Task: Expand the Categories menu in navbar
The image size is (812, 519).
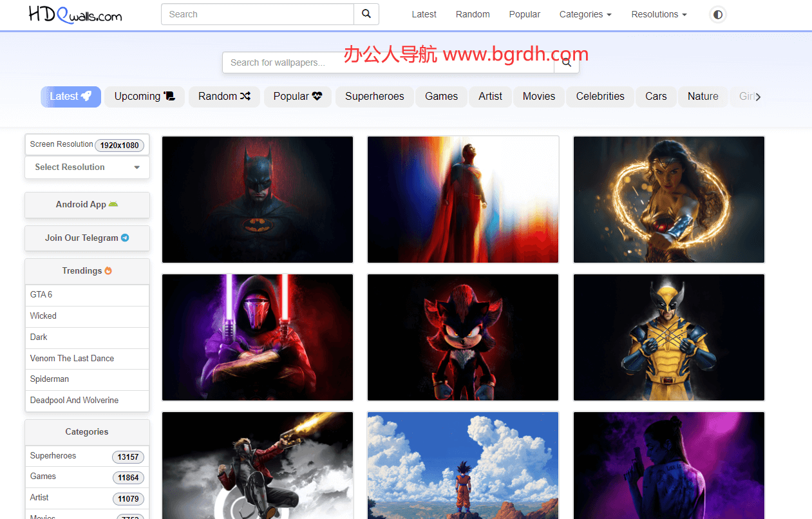Action: click(x=585, y=14)
